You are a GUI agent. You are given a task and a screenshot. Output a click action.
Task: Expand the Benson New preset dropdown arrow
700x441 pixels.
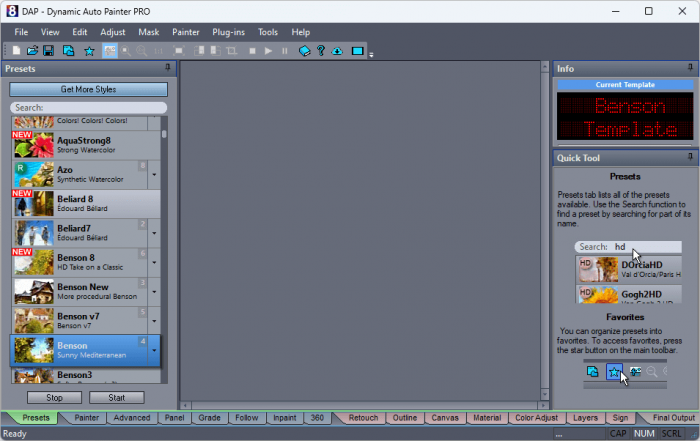[154, 292]
